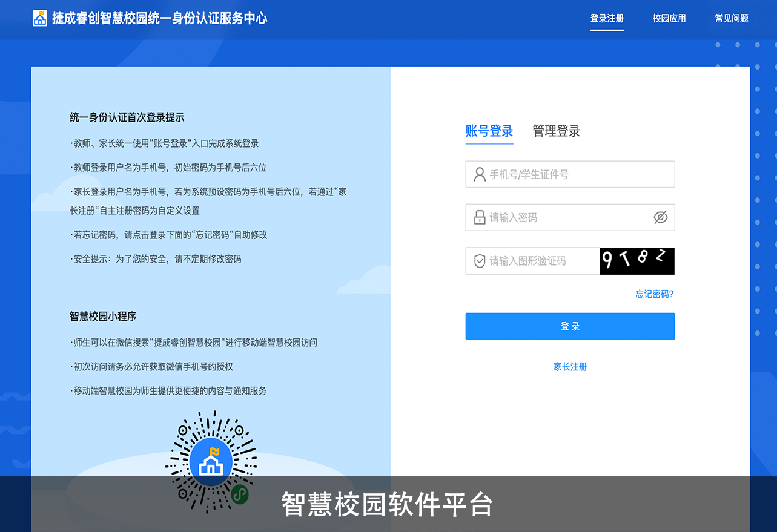Open the 常见问题 FAQ page
777x532 pixels.
(732, 18)
